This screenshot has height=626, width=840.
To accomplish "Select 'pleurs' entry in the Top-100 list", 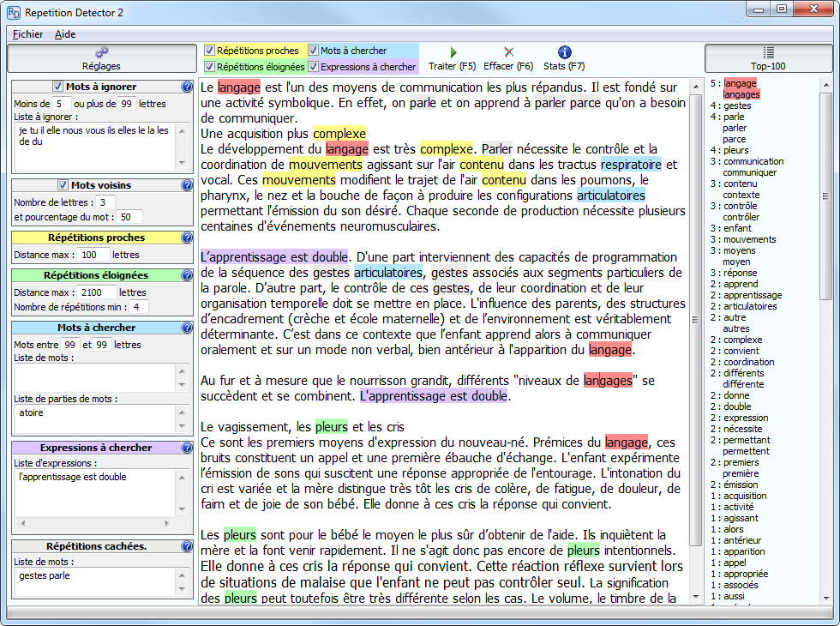I will point(735,150).
